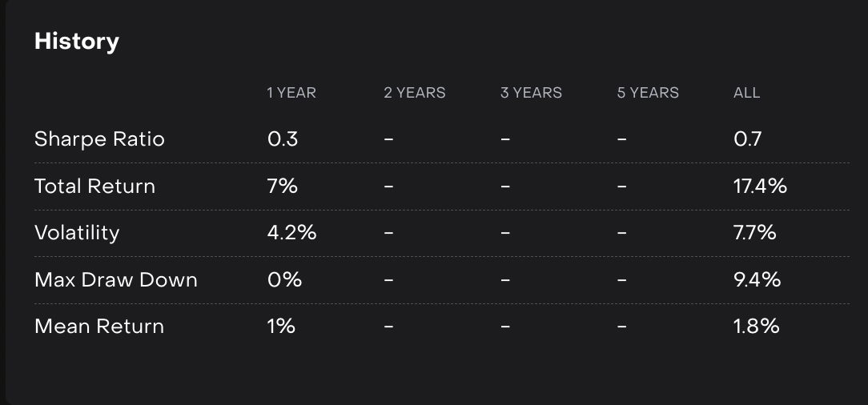This screenshot has height=405, width=868.
Task: Click the all-time Mean Return 1.8%
Action: coord(756,327)
